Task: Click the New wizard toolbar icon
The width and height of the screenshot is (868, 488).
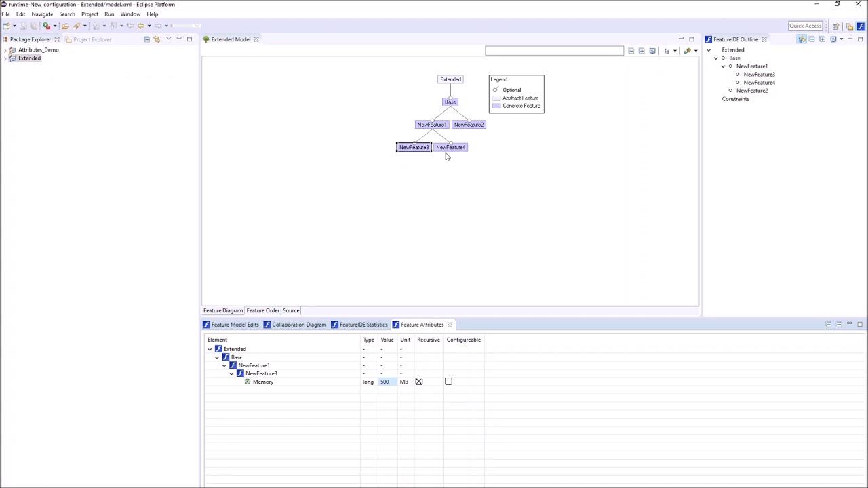Action: click(x=6, y=26)
